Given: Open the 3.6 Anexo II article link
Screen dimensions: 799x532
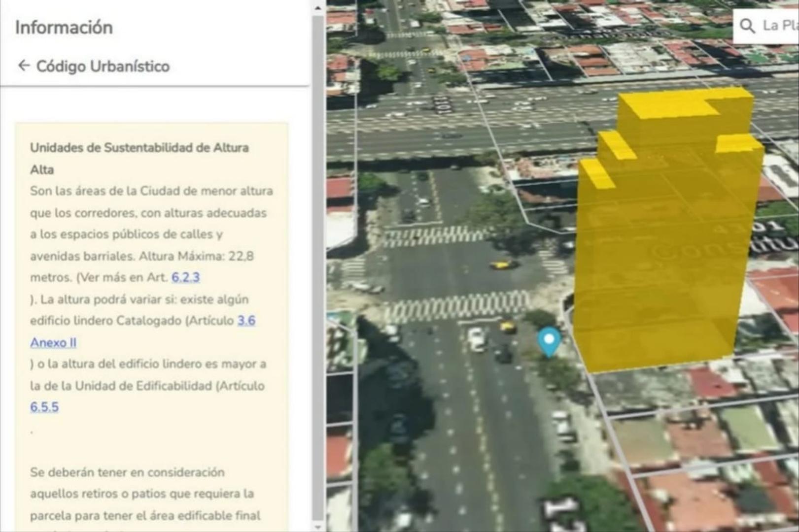Looking at the screenshot, I should 54,342.
